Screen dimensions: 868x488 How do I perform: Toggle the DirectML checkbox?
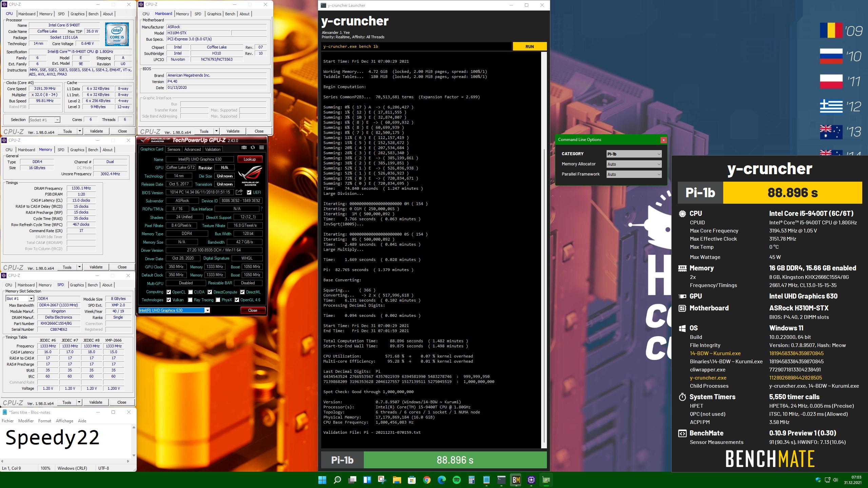pyautogui.click(x=242, y=292)
